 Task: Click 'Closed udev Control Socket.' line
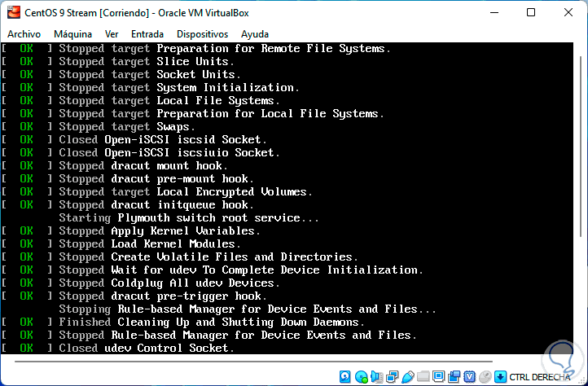click(147, 348)
